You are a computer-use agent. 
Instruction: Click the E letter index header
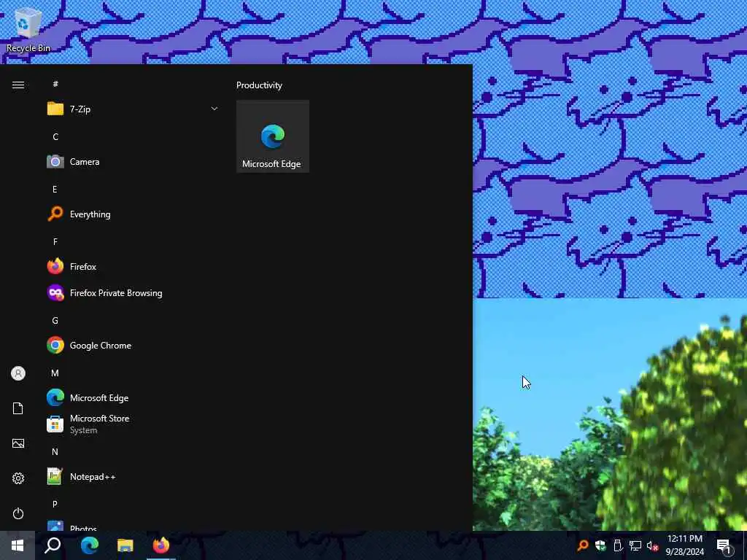pyautogui.click(x=55, y=189)
